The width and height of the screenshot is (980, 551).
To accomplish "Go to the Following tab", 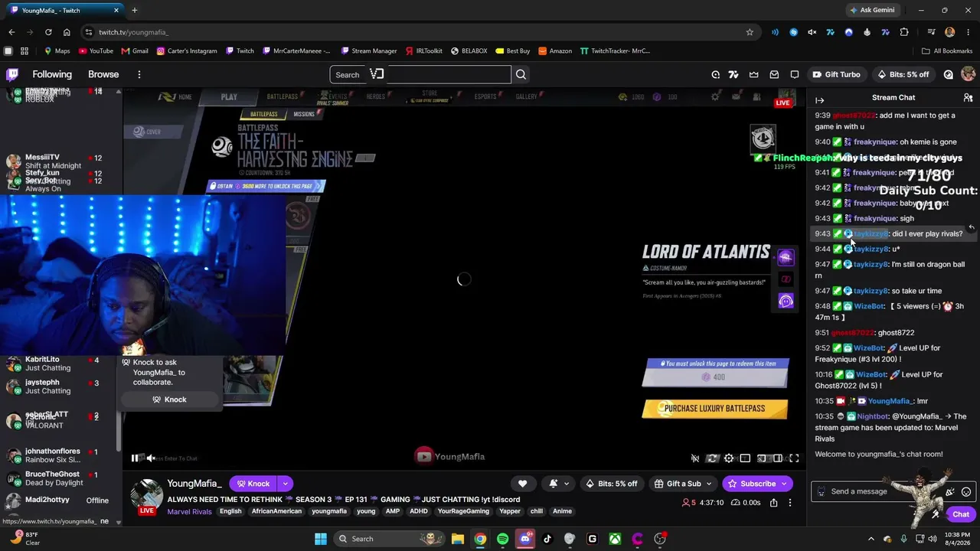I will tap(52, 74).
